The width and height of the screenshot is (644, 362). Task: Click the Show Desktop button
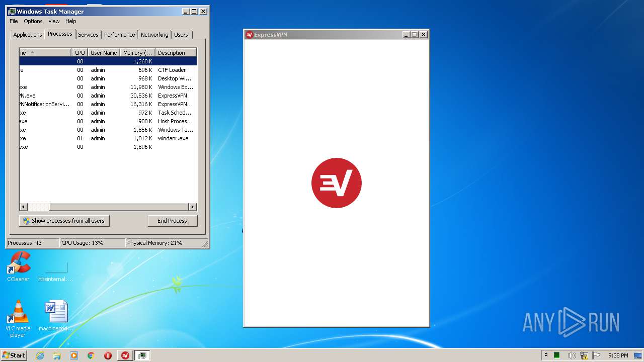point(639,355)
